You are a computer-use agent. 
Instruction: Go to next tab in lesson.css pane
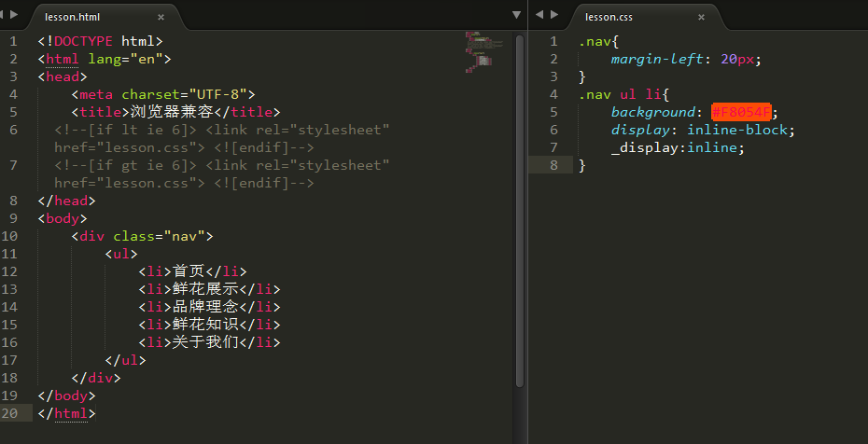click(554, 14)
